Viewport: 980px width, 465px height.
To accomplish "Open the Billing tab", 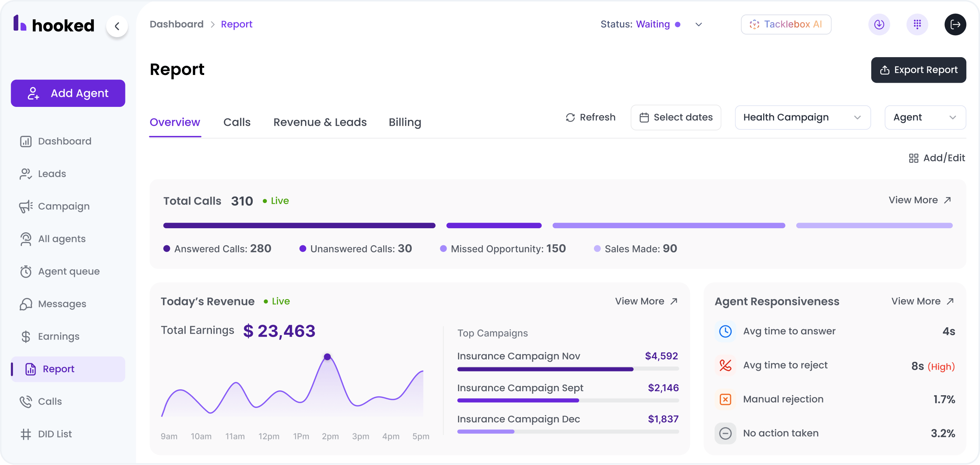I will pos(404,122).
